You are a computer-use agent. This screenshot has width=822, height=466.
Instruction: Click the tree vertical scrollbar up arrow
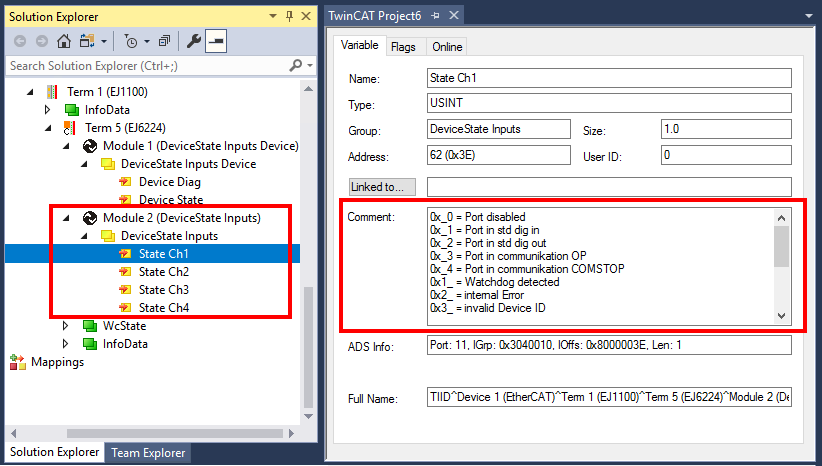click(x=308, y=89)
